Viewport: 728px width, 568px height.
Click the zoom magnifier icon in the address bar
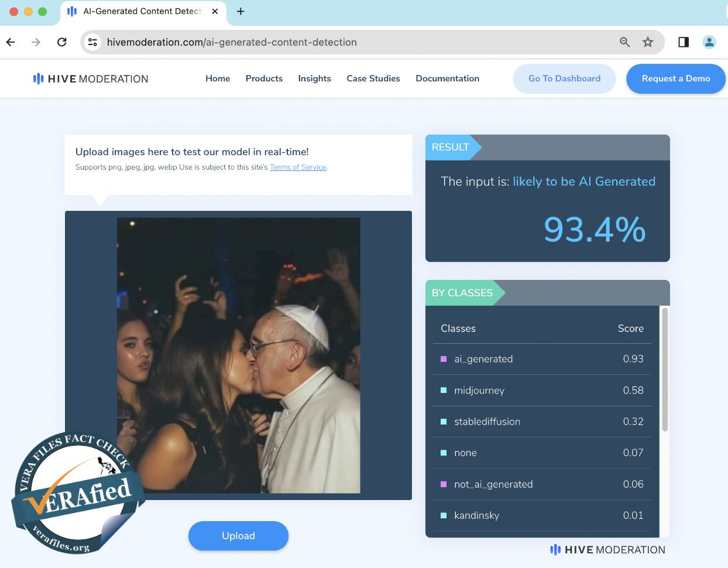tap(624, 42)
